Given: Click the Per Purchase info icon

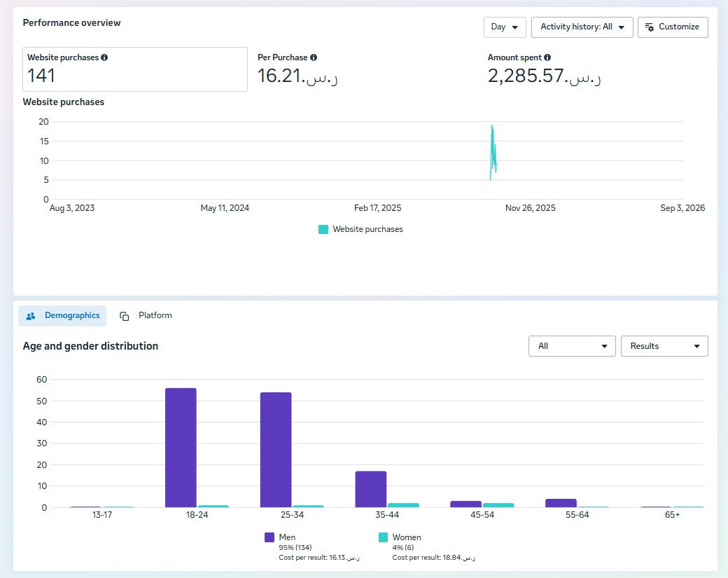Looking at the screenshot, I should 314,57.
